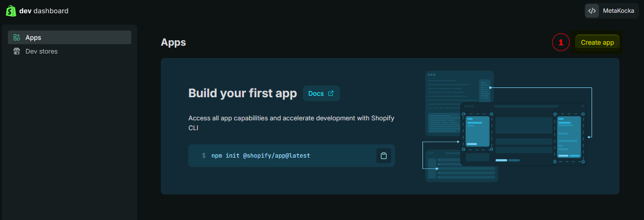Open the MetaKocka account menu
Viewport: 644px width, 220px height.
click(612, 11)
